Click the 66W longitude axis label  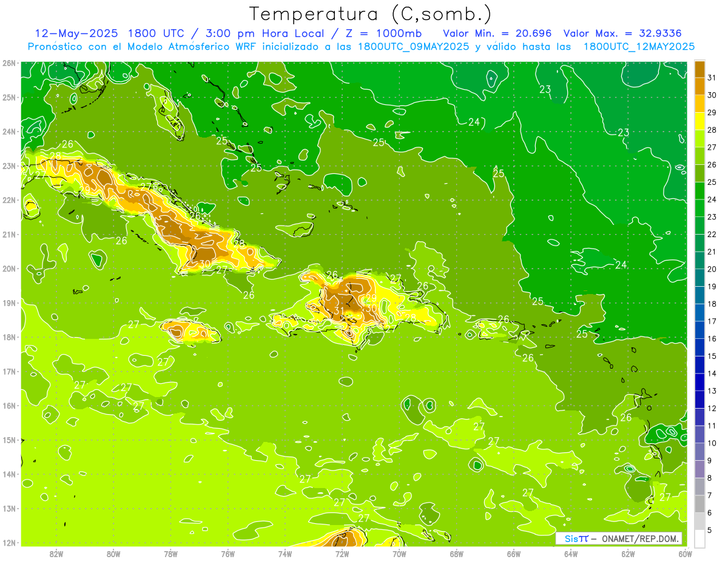click(x=514, y=554)
